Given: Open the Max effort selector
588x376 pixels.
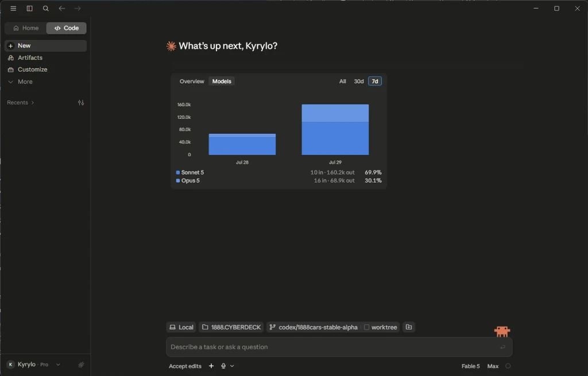Looking at the screenshot, I should tap(493, 366).
